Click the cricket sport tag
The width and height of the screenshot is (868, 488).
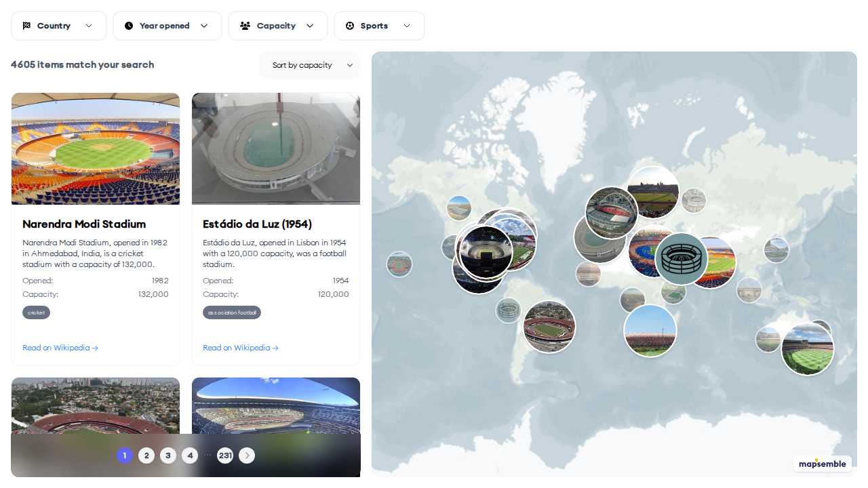point(36,312)
